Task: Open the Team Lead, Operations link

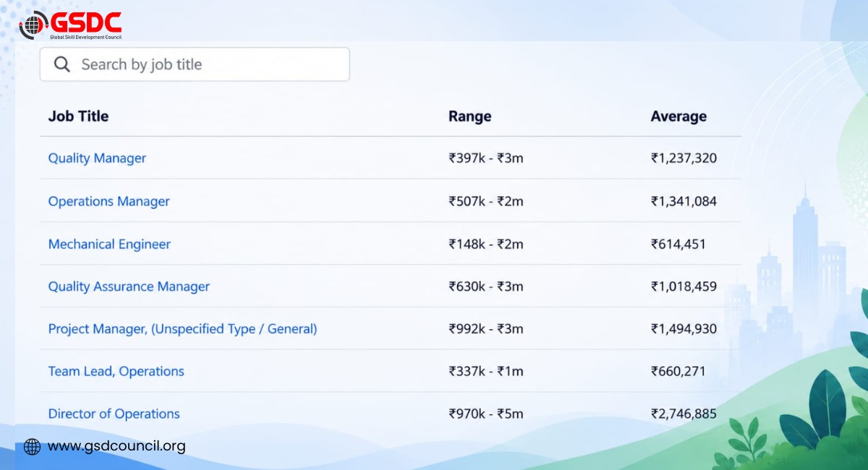Action: (116, 371)
